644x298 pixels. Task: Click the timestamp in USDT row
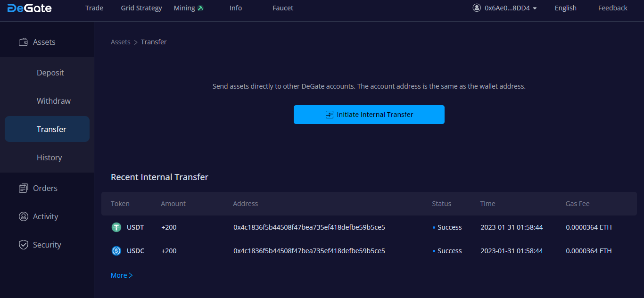tap(512, 227)
